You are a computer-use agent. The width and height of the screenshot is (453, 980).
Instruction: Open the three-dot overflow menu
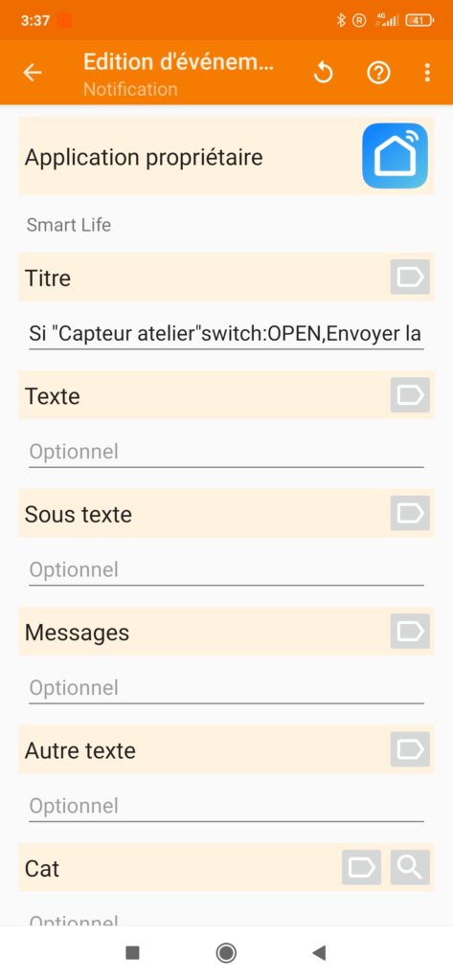click(x=427, y=73)
